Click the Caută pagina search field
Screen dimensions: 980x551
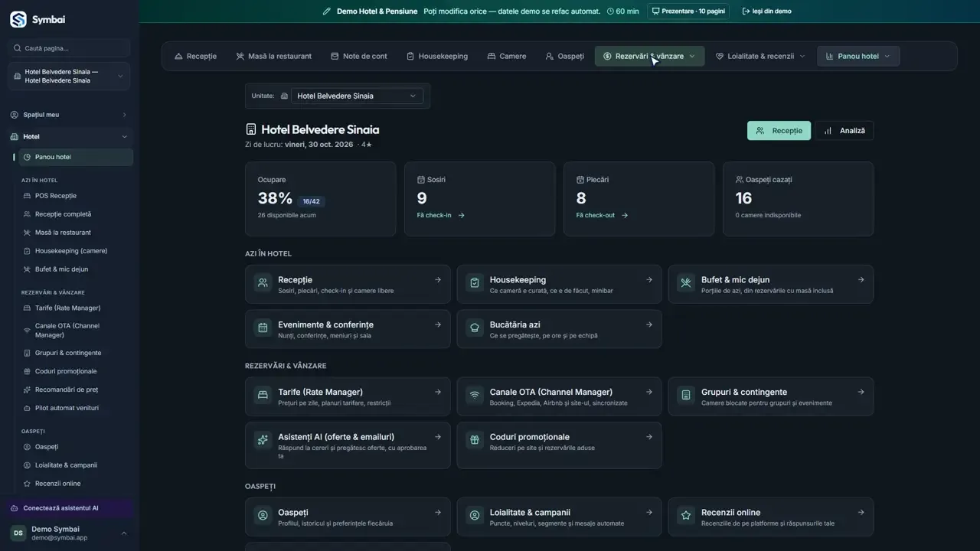point(69,48)
